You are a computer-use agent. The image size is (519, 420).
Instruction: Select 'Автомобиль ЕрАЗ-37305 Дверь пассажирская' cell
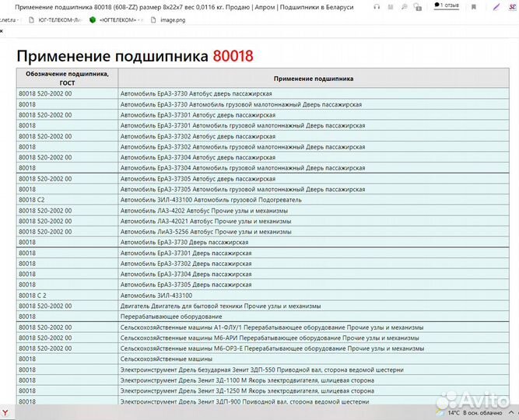(x=314, y=285)
